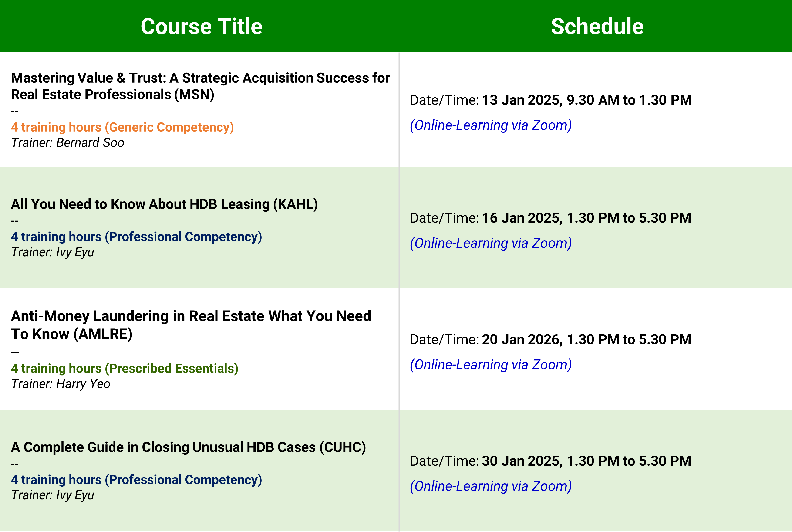Open the Mastering Value & Trust (MSN) course title
Screen dimensions: 792x532
point(200,86)
